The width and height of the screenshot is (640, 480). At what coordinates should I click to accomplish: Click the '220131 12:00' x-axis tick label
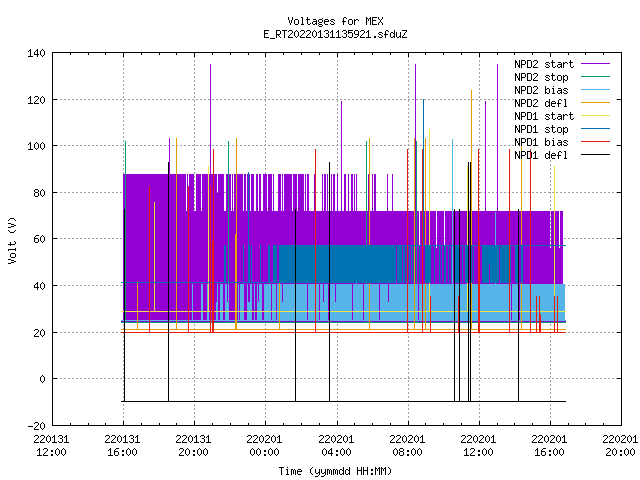point(51,446)
